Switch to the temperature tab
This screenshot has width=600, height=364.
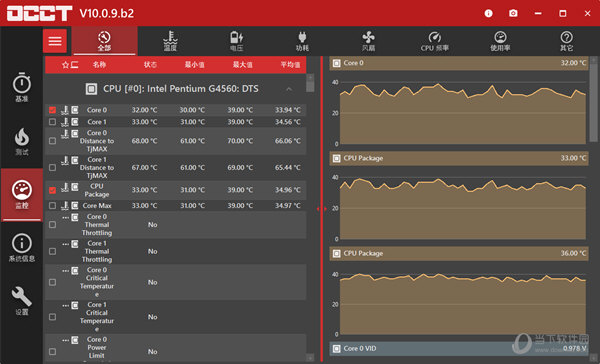(170, 41)
